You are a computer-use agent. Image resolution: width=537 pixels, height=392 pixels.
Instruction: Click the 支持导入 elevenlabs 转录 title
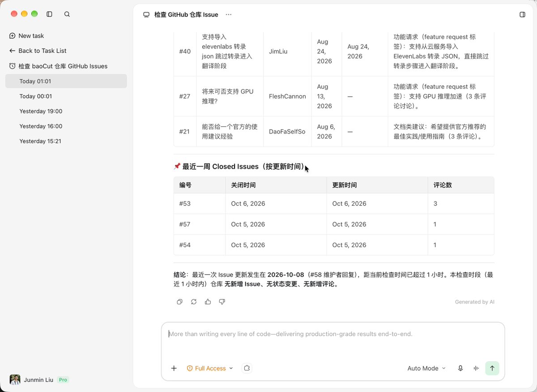point(227,51)
